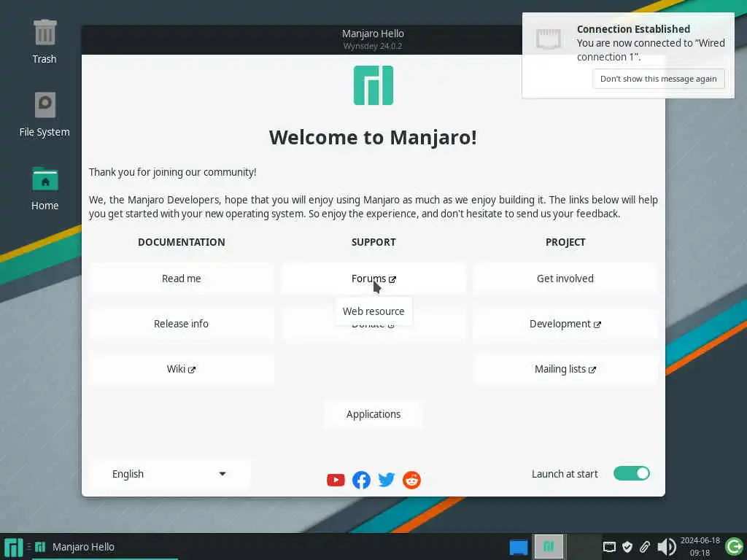Click the Manjaro logo in the welcome window
The height and width of the screenshot is (560, 747).
click(373, 85)
